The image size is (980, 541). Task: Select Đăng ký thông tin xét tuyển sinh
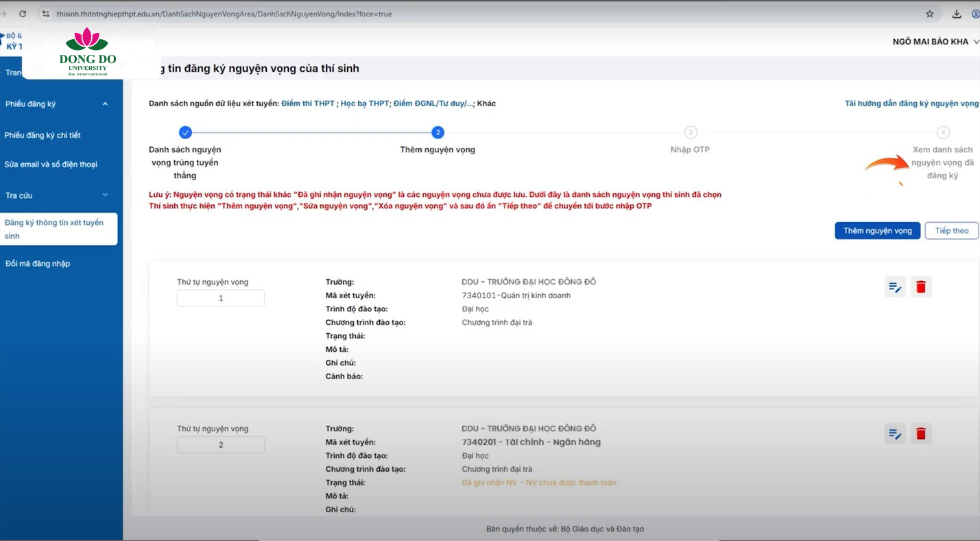point(59,229)
